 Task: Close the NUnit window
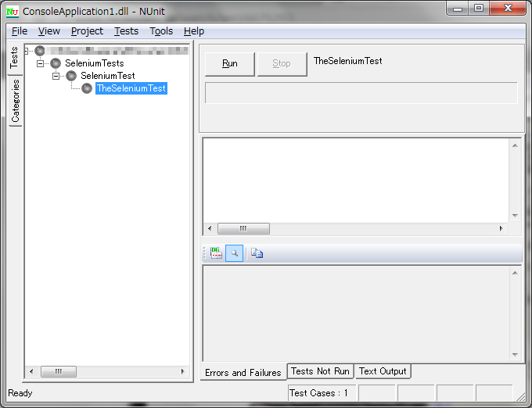tap(508, 9)
